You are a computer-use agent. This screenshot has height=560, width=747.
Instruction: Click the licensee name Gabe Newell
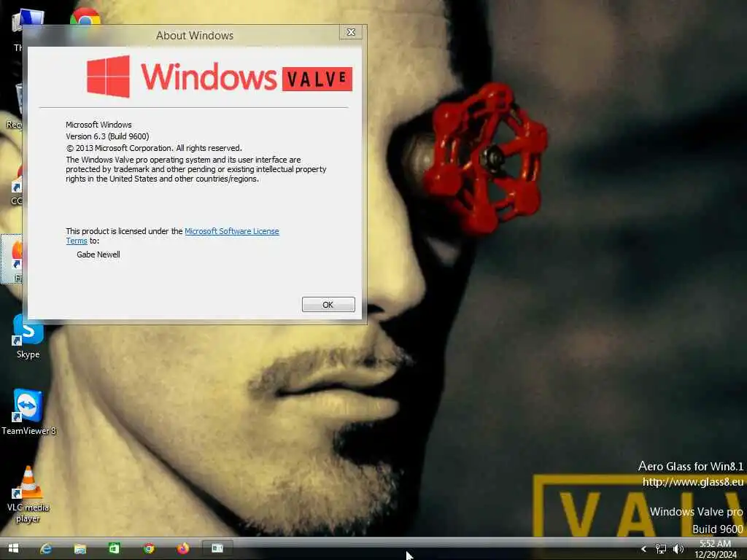coord(98,254)
